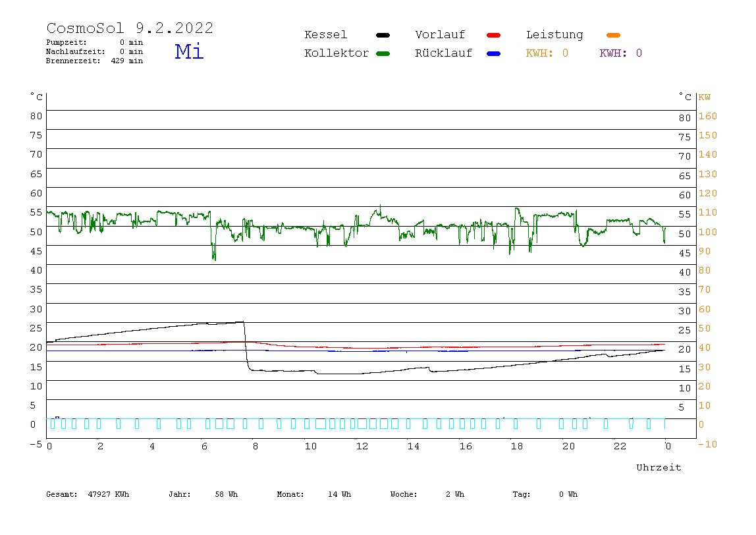Click the black Kessel legend swatch

click(383, 35)
